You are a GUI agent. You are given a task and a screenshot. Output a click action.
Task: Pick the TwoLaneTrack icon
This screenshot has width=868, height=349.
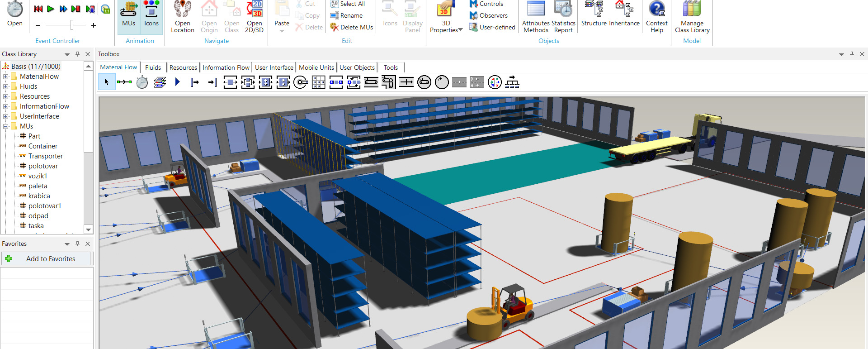point(477,82)
